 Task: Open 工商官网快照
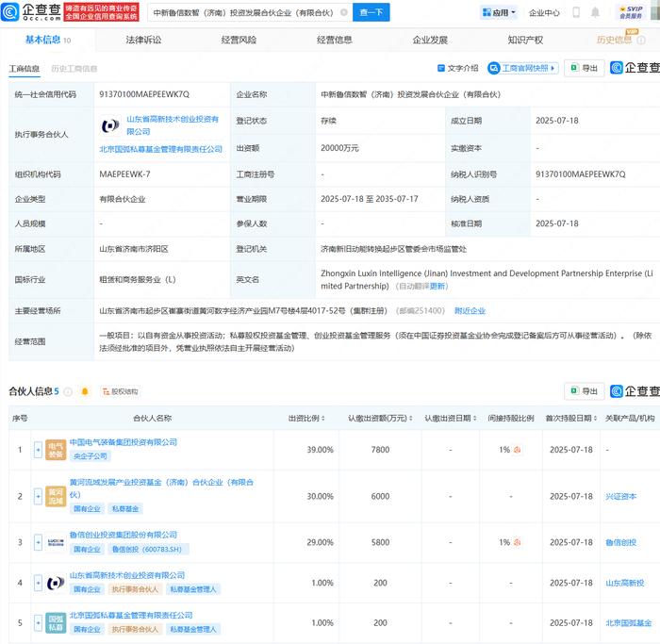523,68
